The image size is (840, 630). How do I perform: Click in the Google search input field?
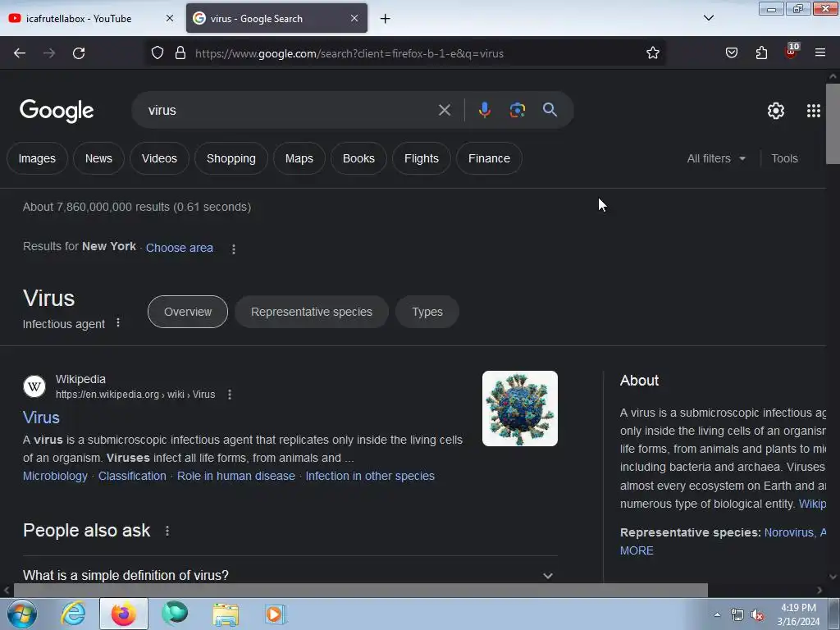point(290,111)
